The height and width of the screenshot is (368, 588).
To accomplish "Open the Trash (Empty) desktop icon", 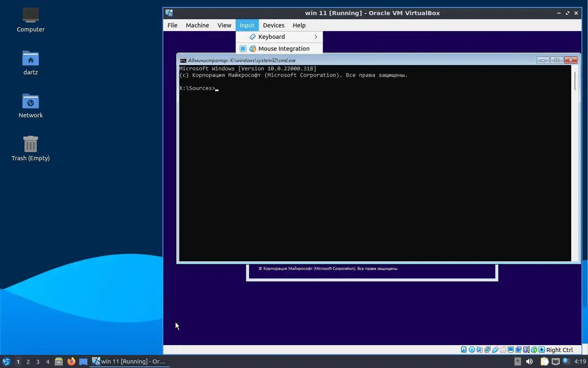I will click(31, 149).
